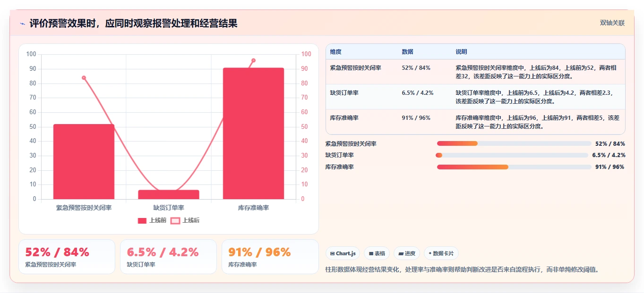Click the 库存准确率 label left of the progress bar
The width and height of the screenshot is (644, 293).
coord(340,167)
